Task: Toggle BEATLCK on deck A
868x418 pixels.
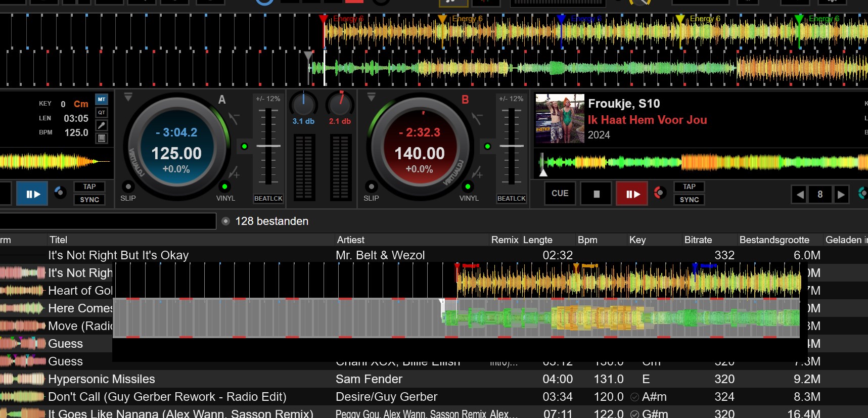Action: (x=268, y=199)
